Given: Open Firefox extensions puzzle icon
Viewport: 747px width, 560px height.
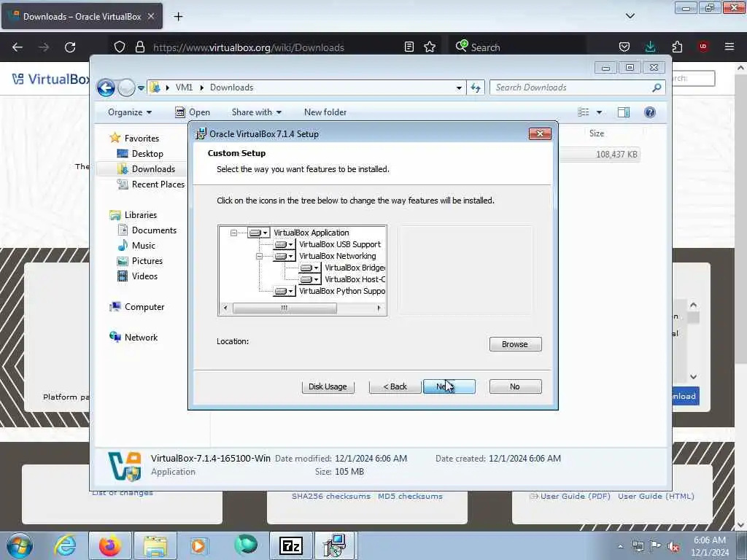Looking at the screenshot, I should click(677, 47).
